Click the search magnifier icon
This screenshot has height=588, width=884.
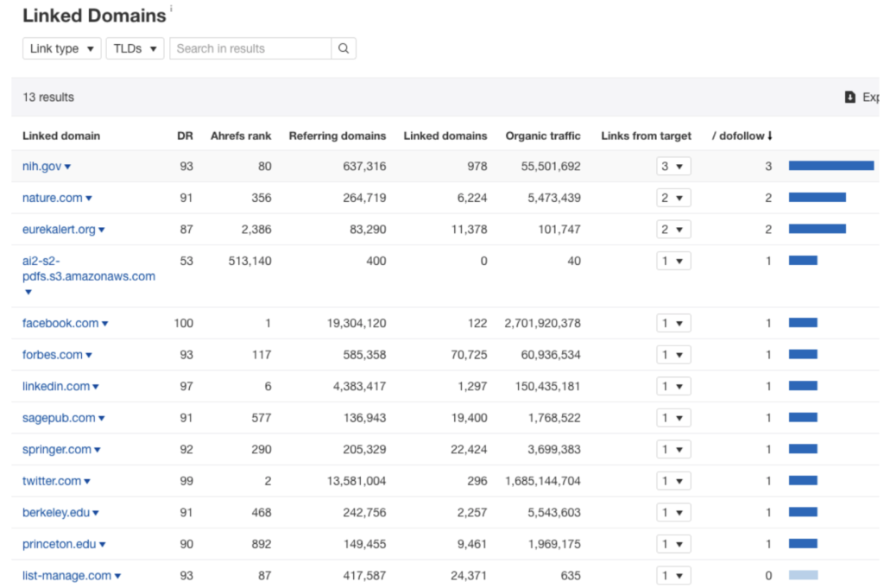click(344, 48)
